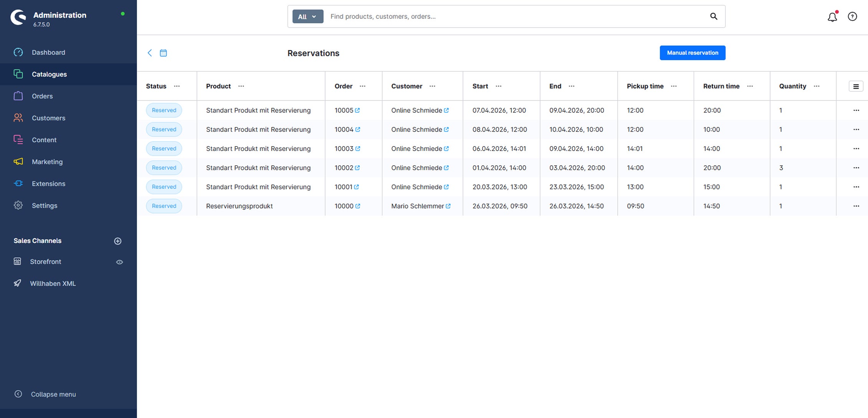Image resolution: width=868 pixels, height=418 pixels.
Task: Open the Customers menu item
Action: coord(68,118)
